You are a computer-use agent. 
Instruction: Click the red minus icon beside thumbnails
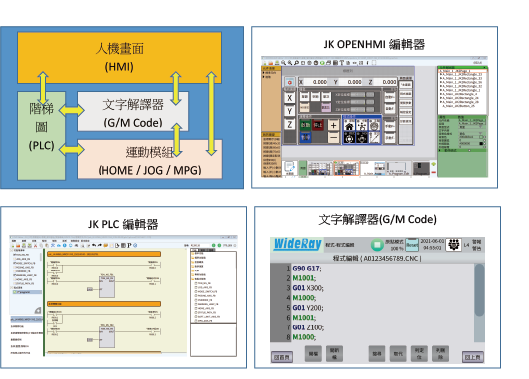tap(434, 172)
